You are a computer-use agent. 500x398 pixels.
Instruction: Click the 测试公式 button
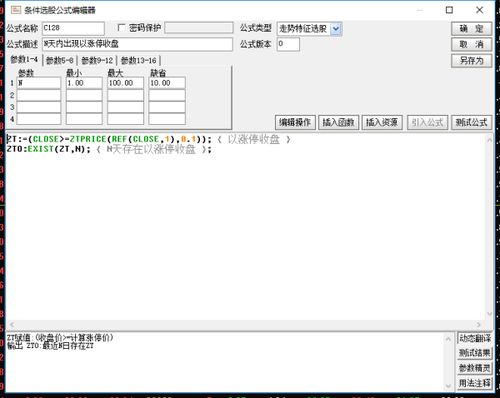click(x=471, y=122)
